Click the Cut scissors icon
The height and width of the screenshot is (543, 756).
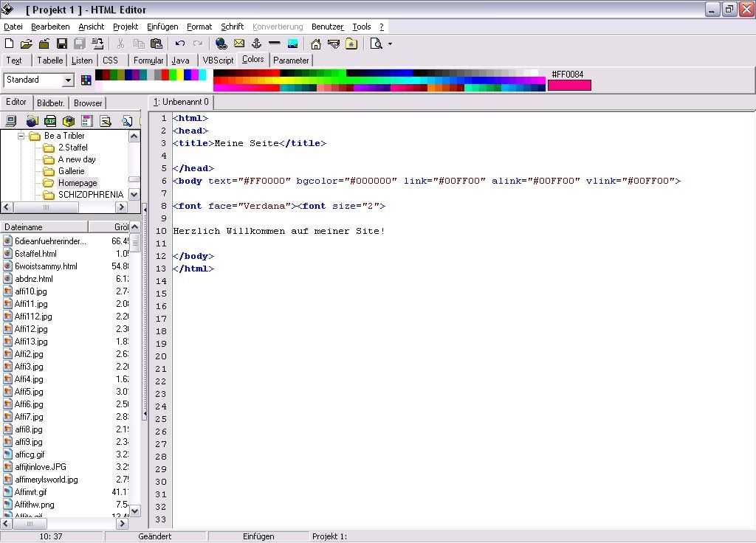click(121, 44)
